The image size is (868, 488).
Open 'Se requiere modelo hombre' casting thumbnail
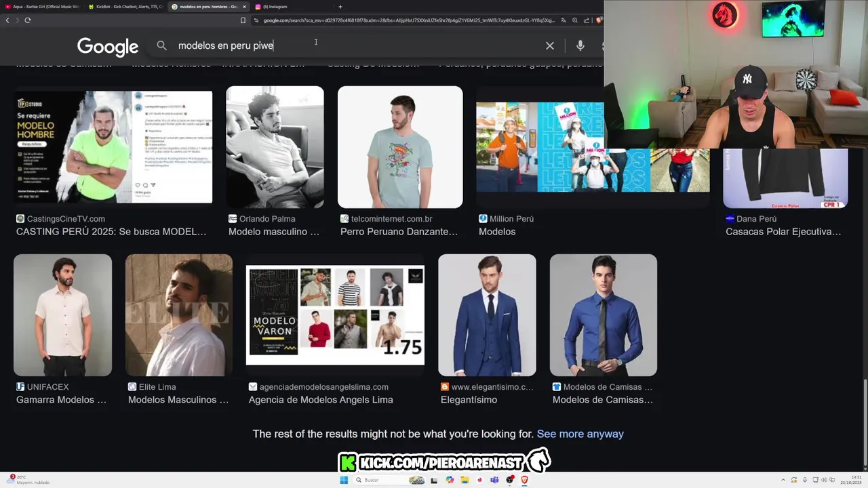113,147
